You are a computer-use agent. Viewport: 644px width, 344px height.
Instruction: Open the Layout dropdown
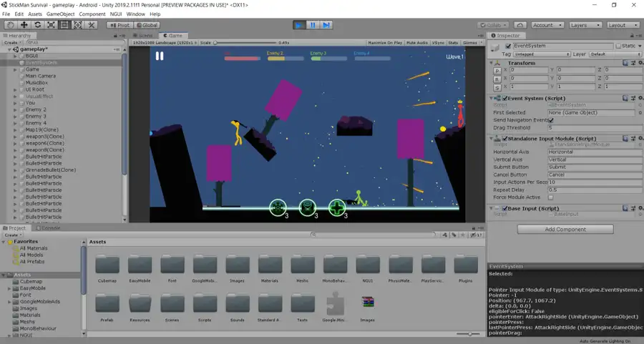[x=620, y=25]
